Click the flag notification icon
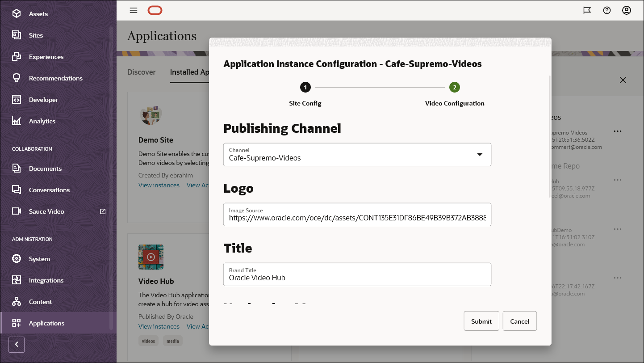 click(587, 10)
